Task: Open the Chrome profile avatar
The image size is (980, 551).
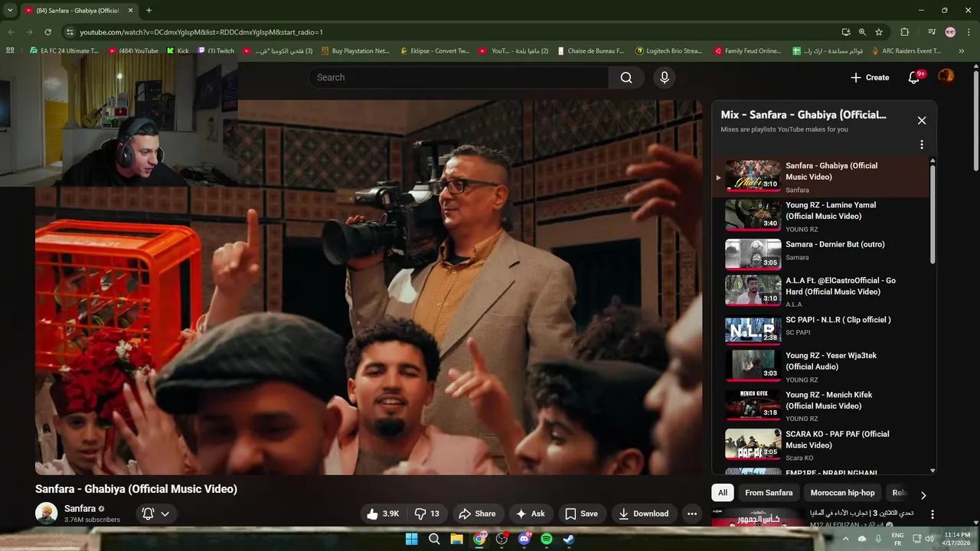Action: tap(950, 32)
